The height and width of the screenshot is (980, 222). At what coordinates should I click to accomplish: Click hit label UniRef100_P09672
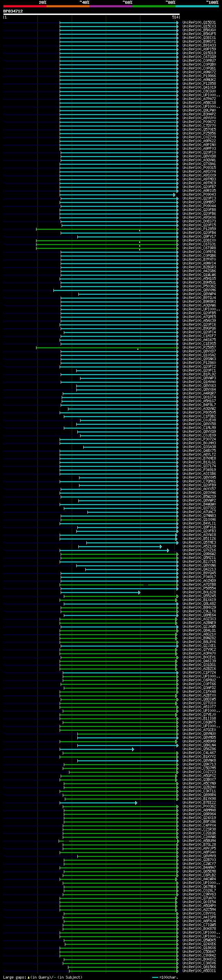199,122
